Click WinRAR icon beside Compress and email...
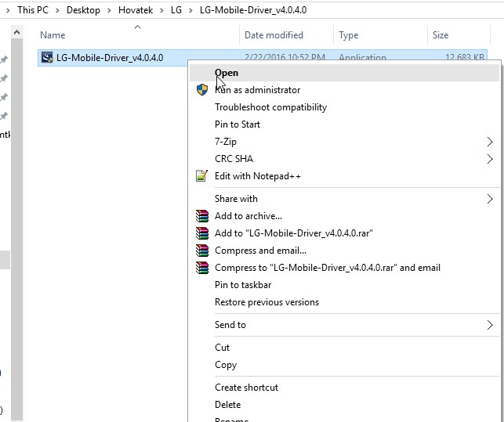Screen dimensions: 504x422 coord(202,251)
